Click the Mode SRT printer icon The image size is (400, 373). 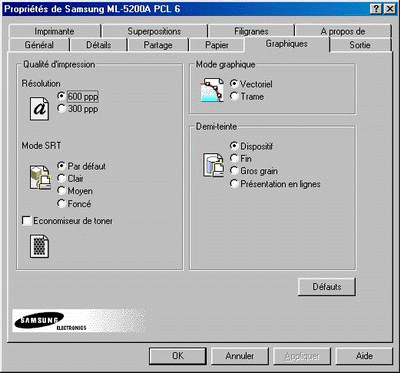pyautogui.click(x=40, y=177)
